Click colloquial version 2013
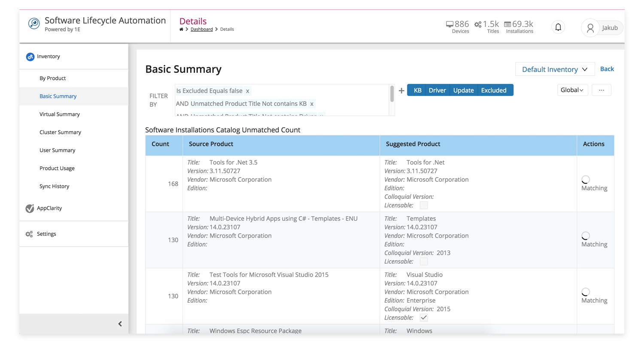Viewport: 644px width, 343px height. point(444,253)
